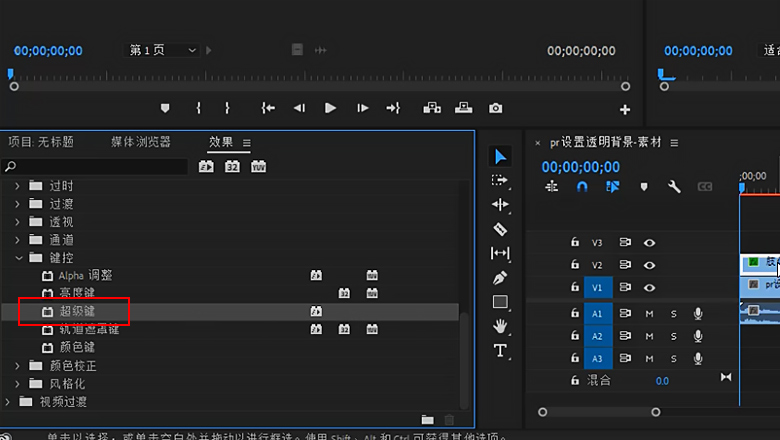Select the Hand tool
This screenshot has height=440, width=780.
(x=500, y=326)
